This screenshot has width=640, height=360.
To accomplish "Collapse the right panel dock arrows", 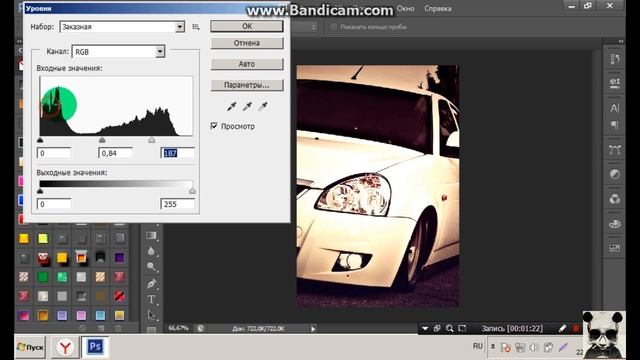I will point(621,41).
